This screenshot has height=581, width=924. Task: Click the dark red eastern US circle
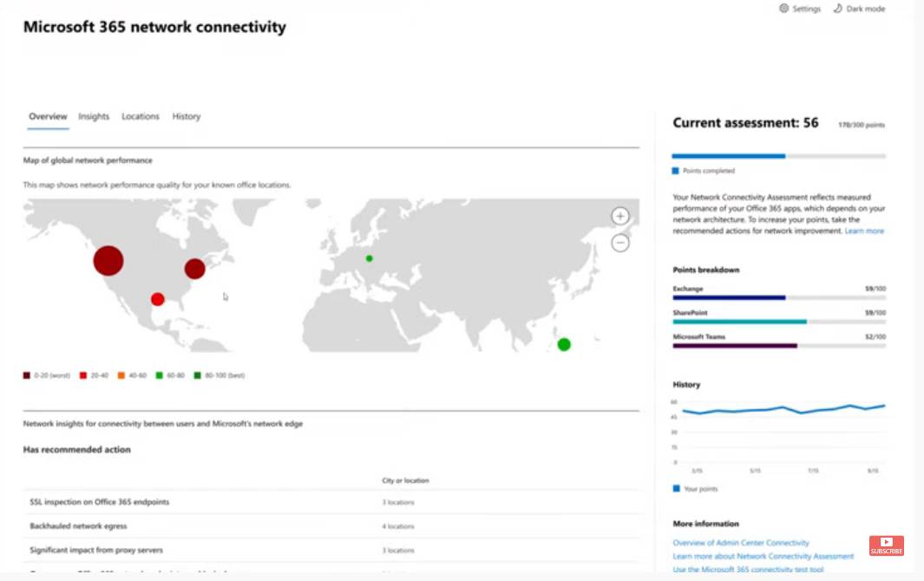click(x=194, y=269)
